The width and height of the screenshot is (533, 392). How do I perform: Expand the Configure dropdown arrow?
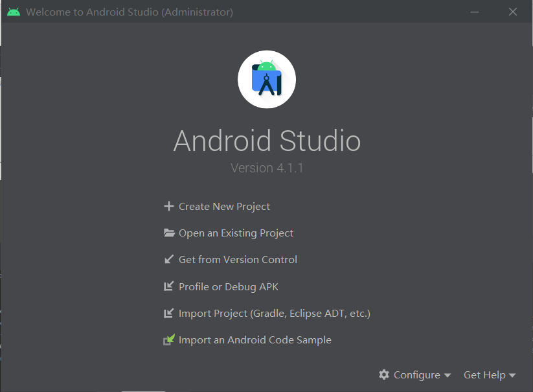click(x=447, y=375)
